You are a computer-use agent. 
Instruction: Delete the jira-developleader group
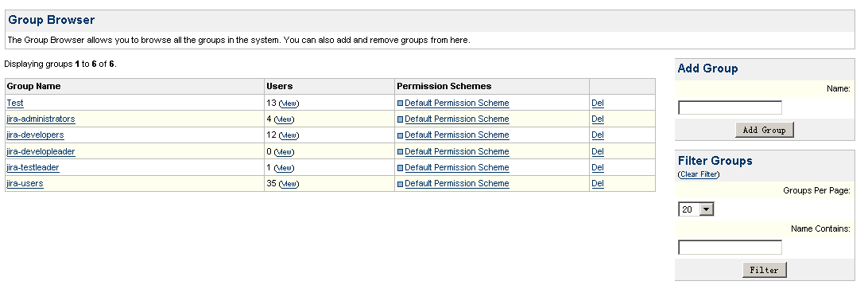click(x=597, y=151)
